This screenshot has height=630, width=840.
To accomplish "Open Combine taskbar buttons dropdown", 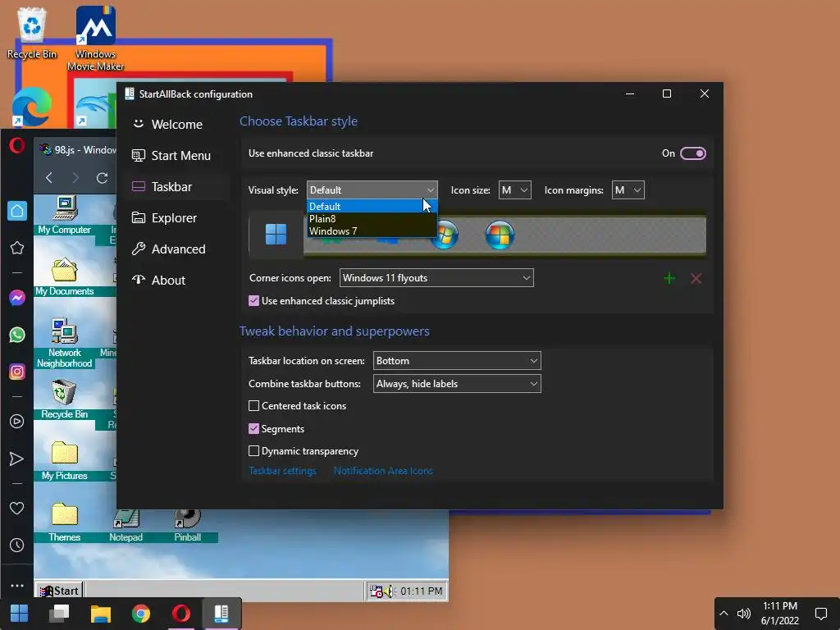I will point(457,384).
